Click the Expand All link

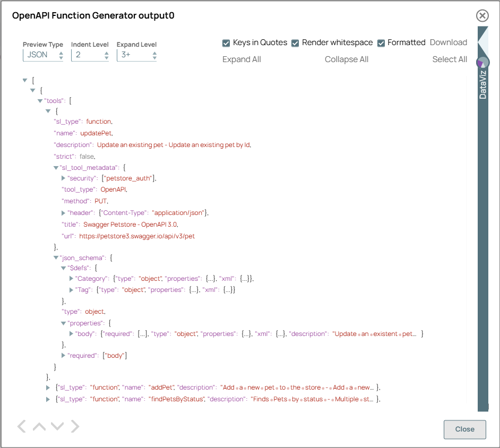[242, 59]
